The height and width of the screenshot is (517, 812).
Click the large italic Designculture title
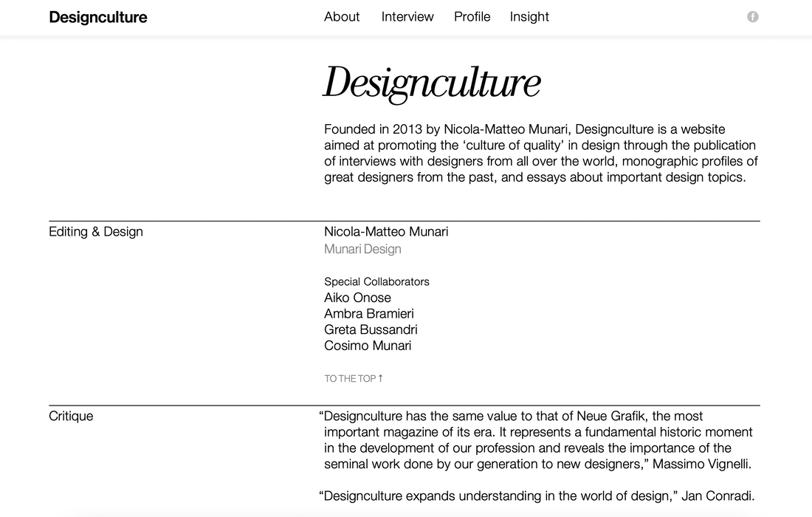(x=433, y=83)
